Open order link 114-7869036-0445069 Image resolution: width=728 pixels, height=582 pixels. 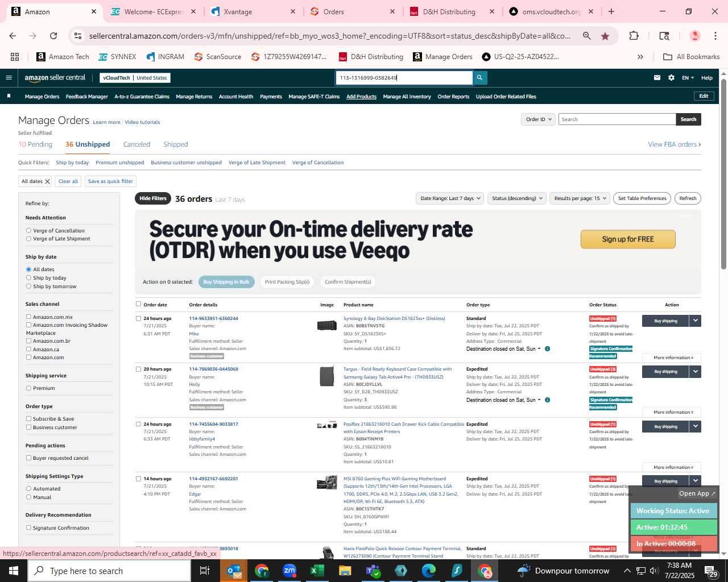pyautogui.click(x=213, y=369)
